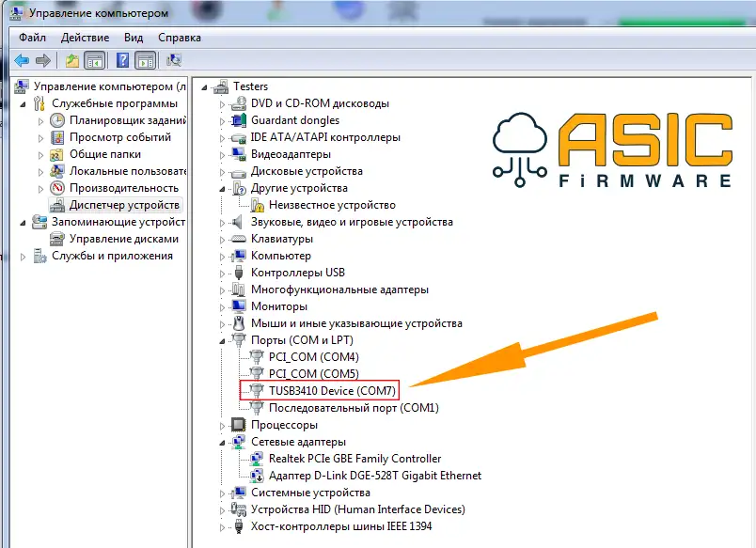
Task: Expand the Службы и приложения node
Action: point(23,257)
